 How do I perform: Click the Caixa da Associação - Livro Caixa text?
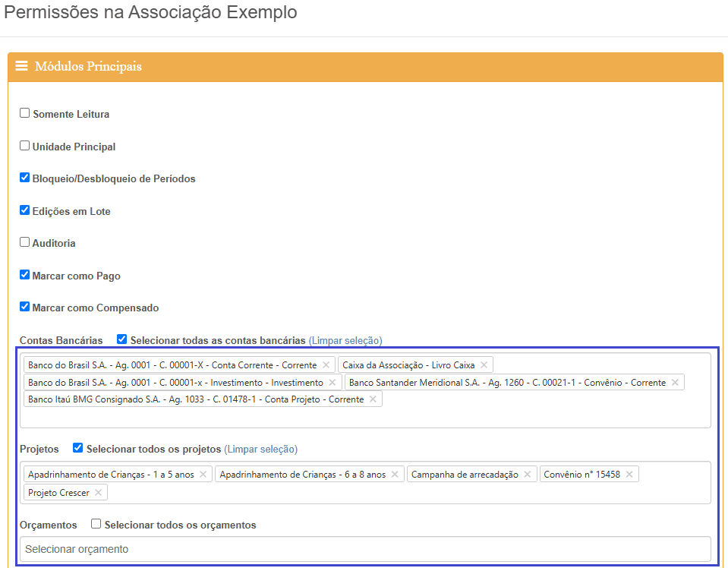click(408, 365)
